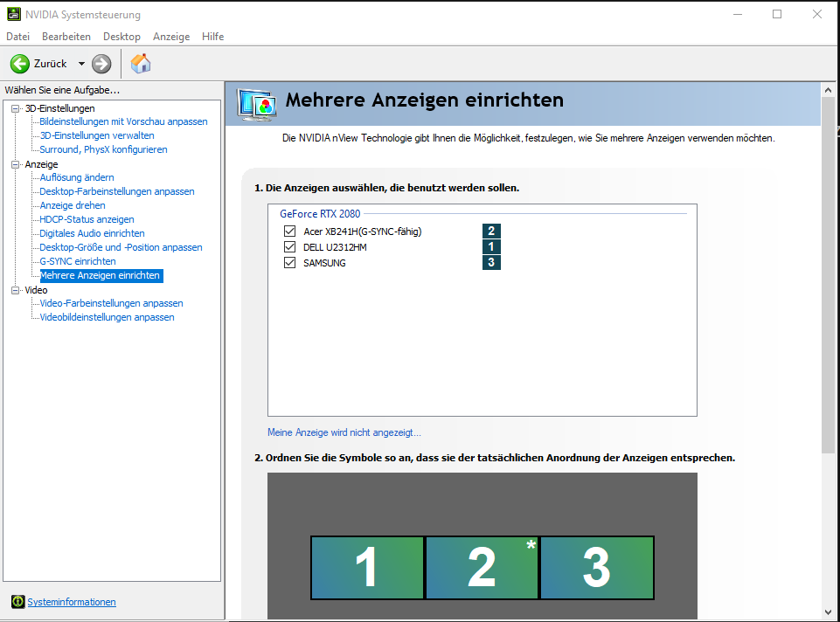
Task: Click the 'Meine Anzeige wird nicht angezeigt...' link
Action: coord(344,432)
